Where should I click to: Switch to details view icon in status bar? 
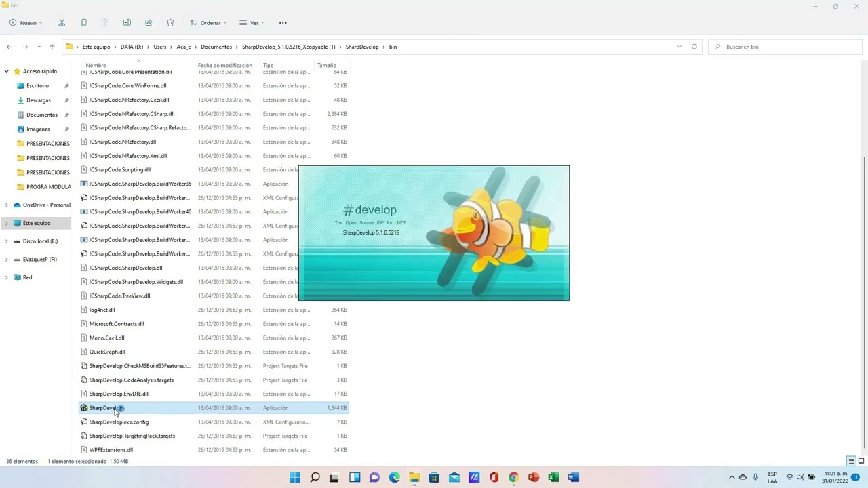(x=852, y=462)
